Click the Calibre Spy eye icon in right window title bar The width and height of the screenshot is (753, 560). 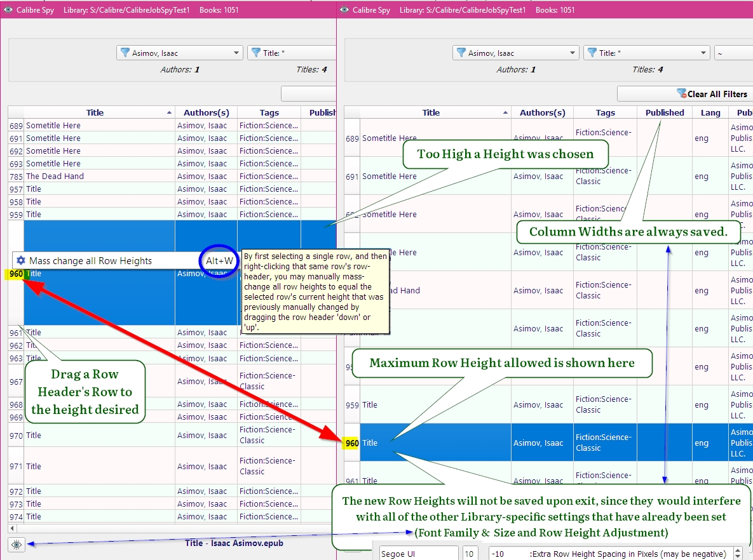pyautogui.click(x=344, y=10)
